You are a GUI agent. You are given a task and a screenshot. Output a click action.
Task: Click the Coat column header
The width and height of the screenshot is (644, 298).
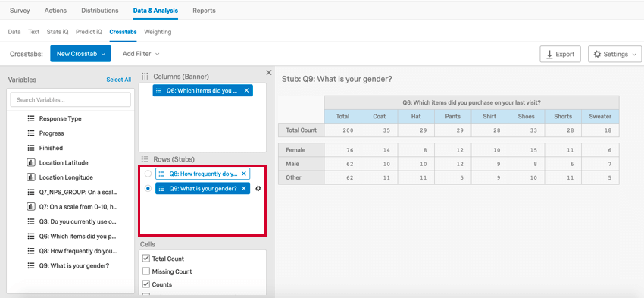(x=379, y=116)
